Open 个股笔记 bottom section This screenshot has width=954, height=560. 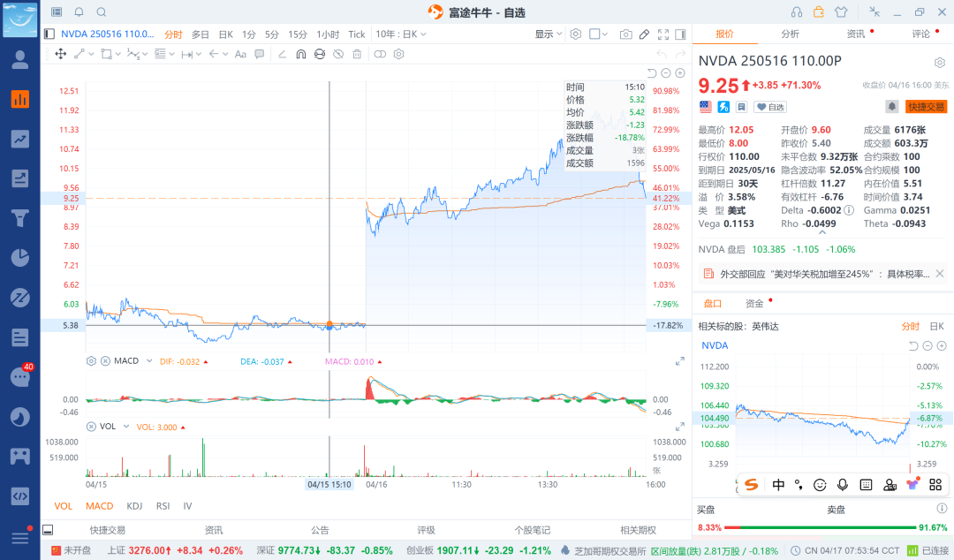click(x=533, y=530)
